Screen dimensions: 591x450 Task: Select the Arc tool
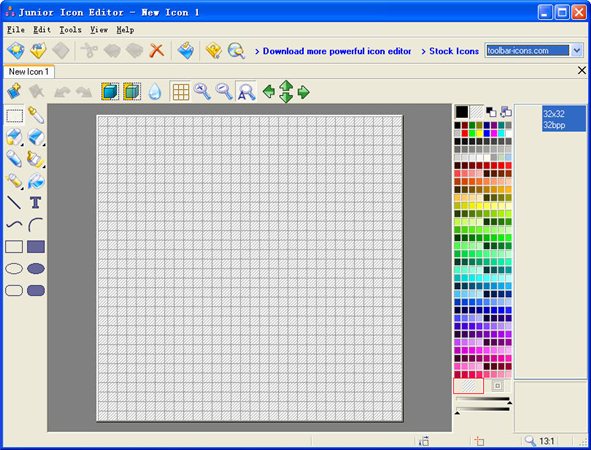coord(36,225)
